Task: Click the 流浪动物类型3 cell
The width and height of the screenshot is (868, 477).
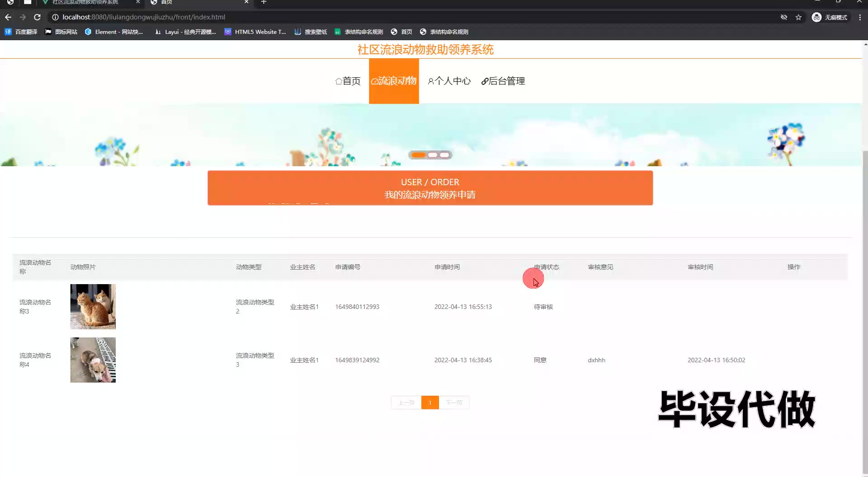Action: point(255,360)
